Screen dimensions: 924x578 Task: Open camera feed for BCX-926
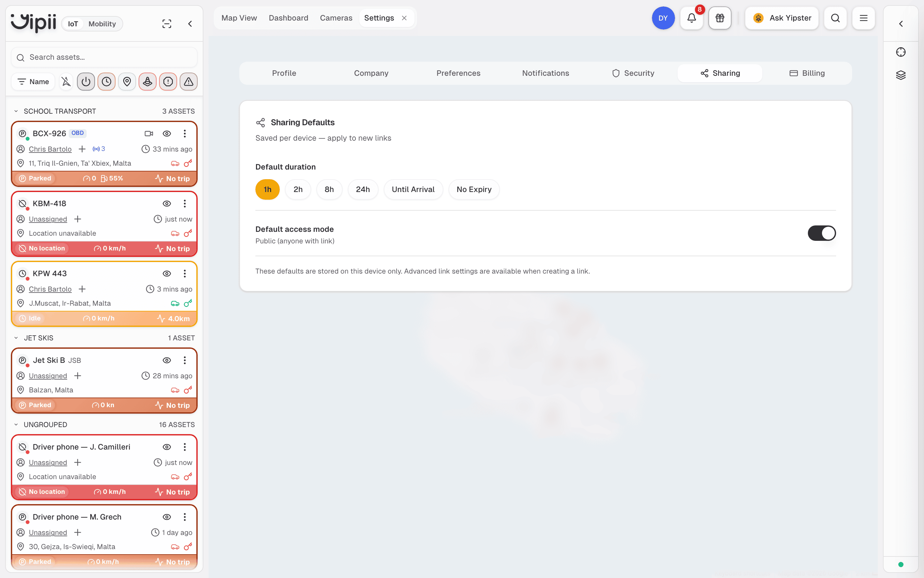[x=149, y=133]
